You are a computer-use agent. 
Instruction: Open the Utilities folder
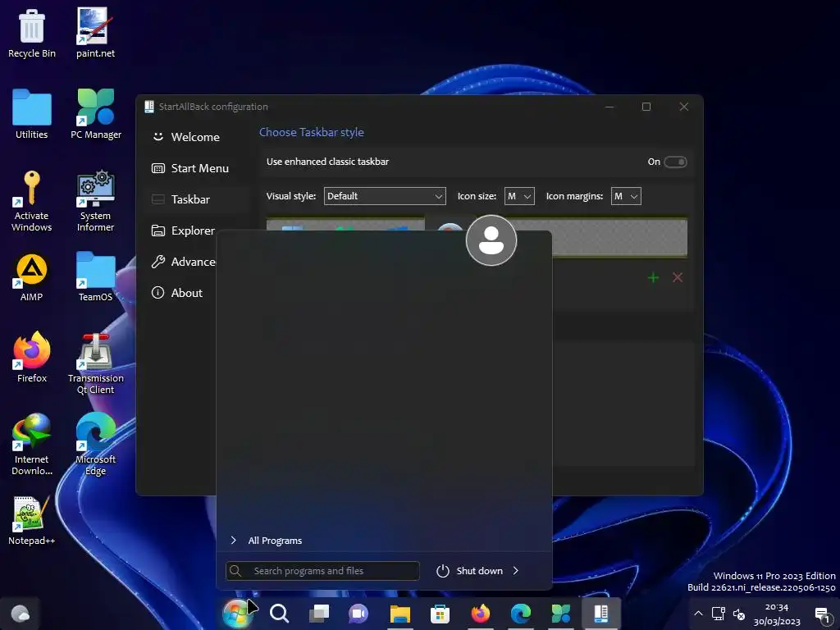point(32,114)
